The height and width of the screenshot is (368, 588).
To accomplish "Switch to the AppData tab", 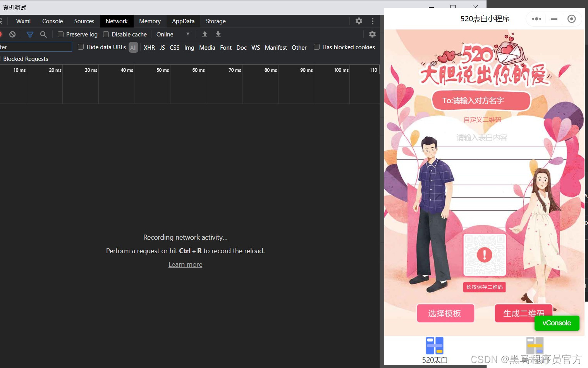I will point(183,21).
